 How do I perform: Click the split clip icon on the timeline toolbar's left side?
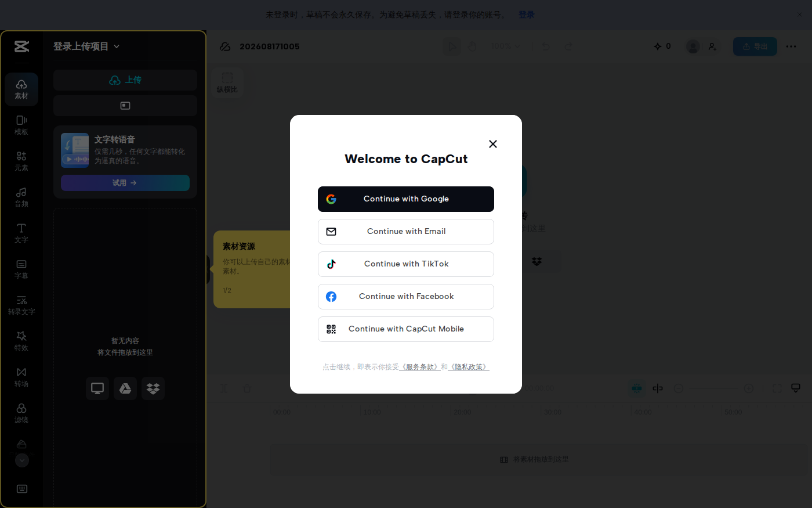pos(224,388)
